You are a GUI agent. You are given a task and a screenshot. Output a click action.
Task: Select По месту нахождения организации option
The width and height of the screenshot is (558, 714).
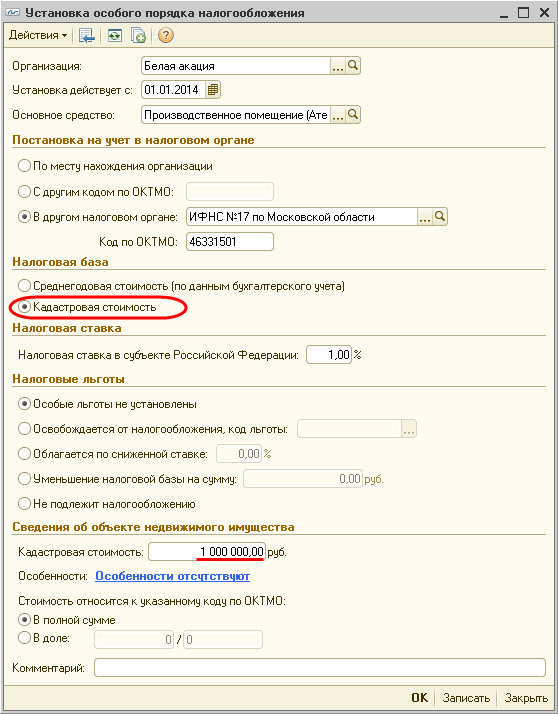115,166
